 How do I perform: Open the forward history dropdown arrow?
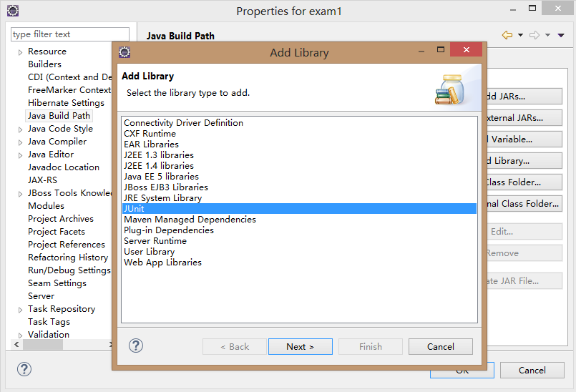(547, 35)
